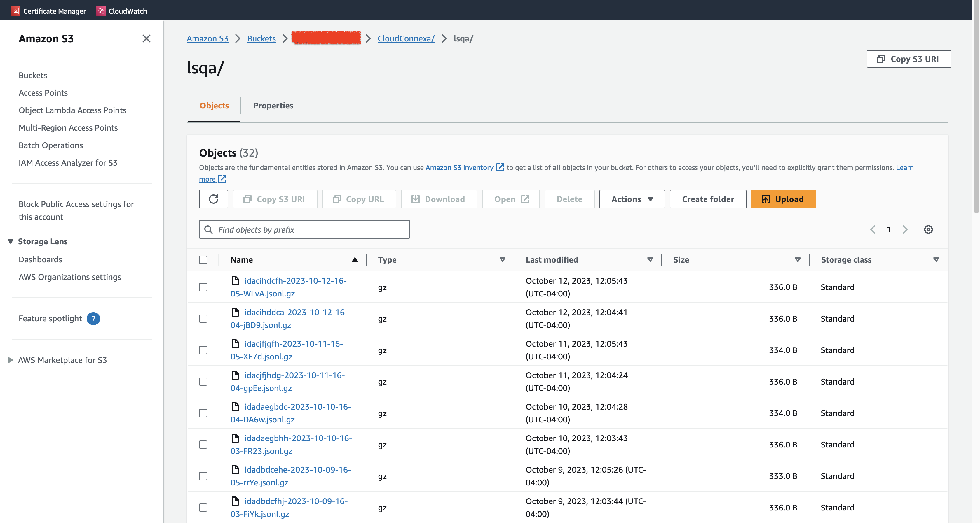Collapse the Storage Lens section

coord(10,241)
